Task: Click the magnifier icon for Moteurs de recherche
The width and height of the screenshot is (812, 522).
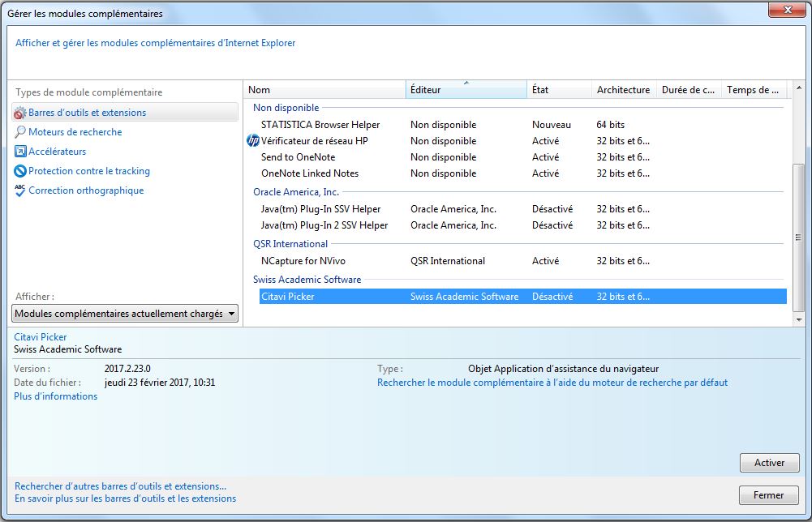Action: click(x=19, y=132)
